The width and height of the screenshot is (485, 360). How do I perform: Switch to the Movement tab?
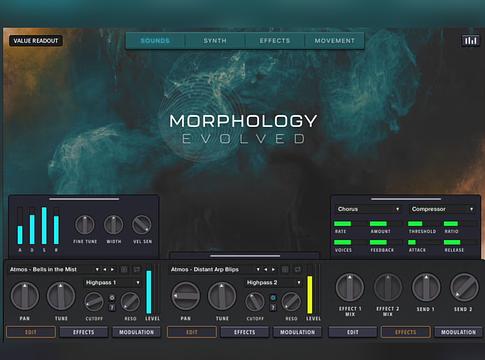coord(334,41)
